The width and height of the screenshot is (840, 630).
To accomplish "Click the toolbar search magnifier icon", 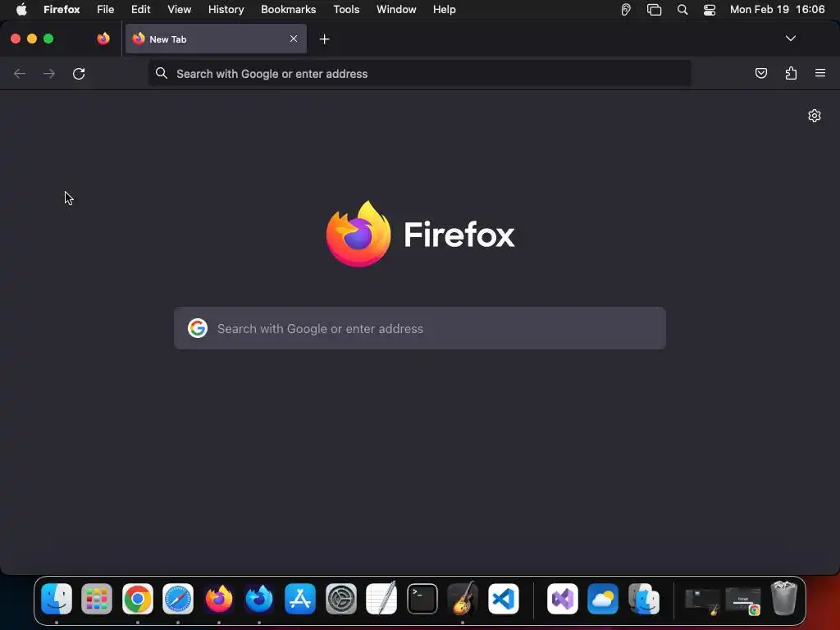I will (x=162, y=73).
